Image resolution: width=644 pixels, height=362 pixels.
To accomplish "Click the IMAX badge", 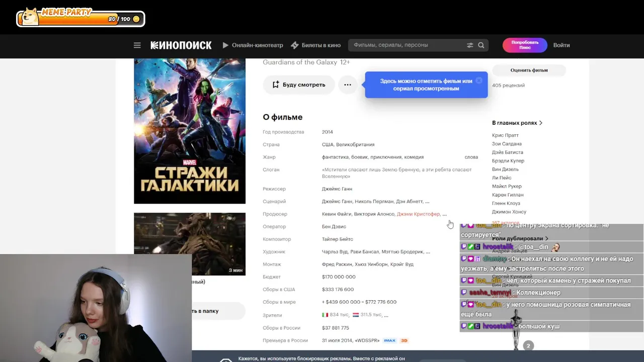I will click(389, 340).
